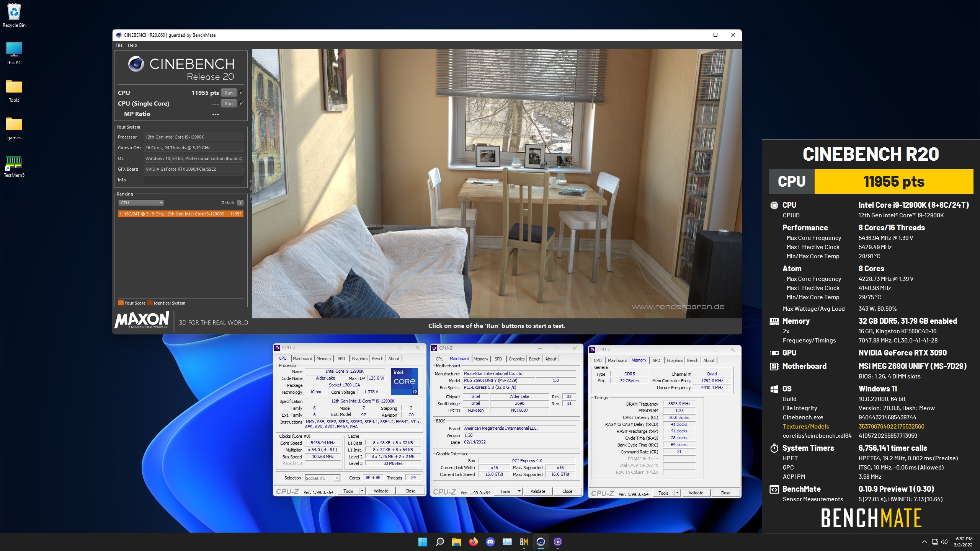Viewport: 980px width, 551px height.
Task: Open Discord from the taskbar
Action: [x=490, y=542]
